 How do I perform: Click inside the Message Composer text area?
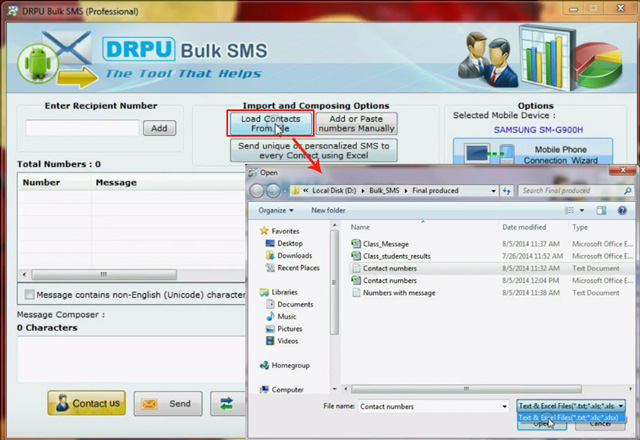(x=131, y=359)
